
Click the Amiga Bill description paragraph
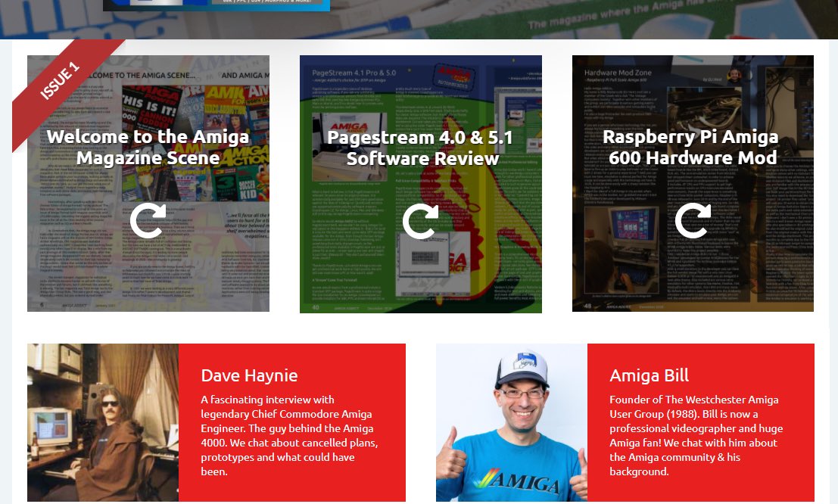696,436
